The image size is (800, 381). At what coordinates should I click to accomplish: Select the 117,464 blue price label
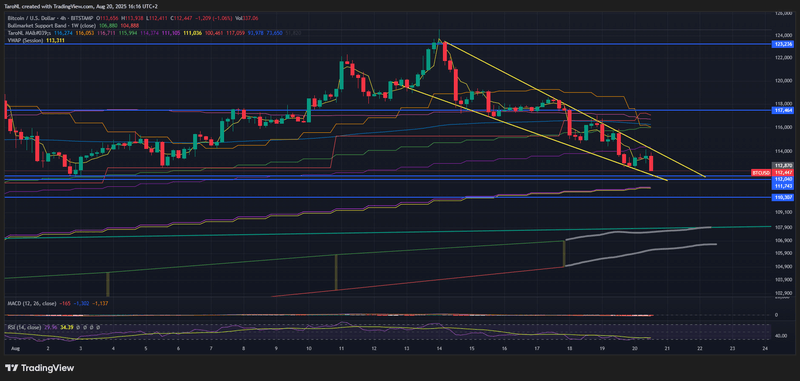(783, 110)
